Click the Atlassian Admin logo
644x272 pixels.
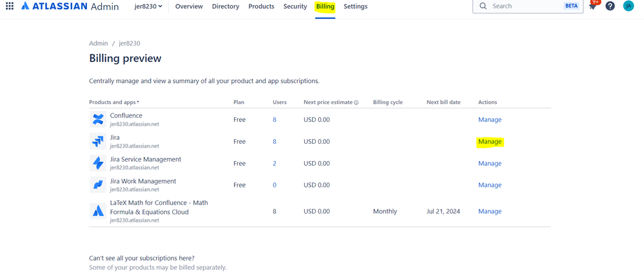pos(70,6)
